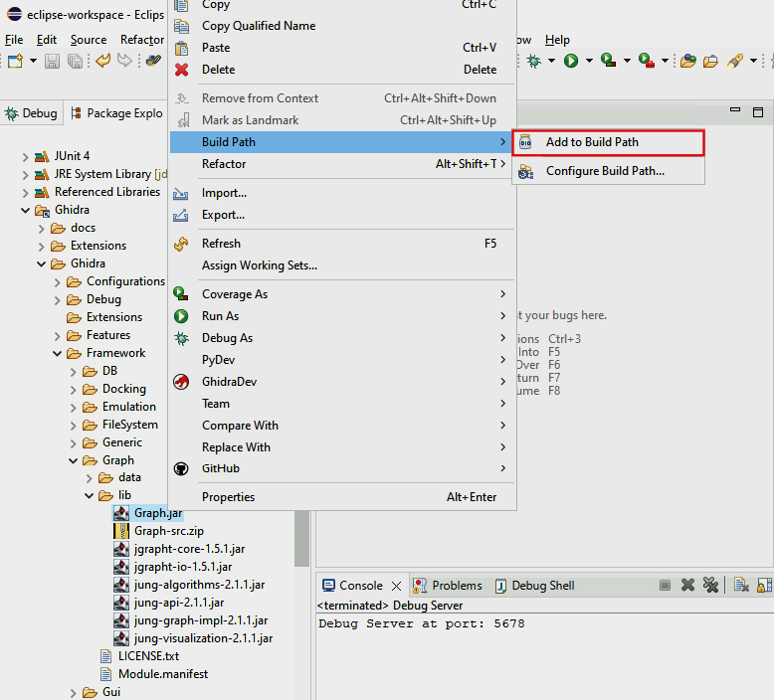The image size is (774, 700).
Task: Minimize the editor area view
Action: [735, 110]
